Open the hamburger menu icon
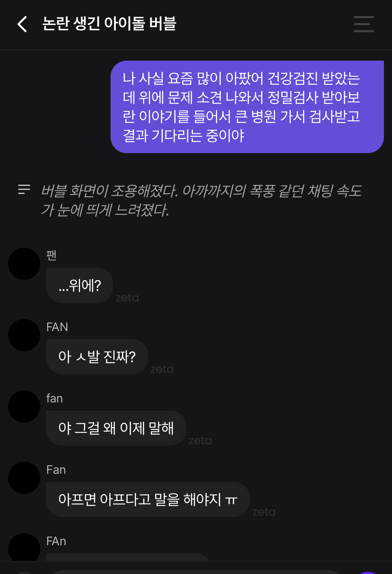Screen dimensions: 392x574 coord(364,24)
